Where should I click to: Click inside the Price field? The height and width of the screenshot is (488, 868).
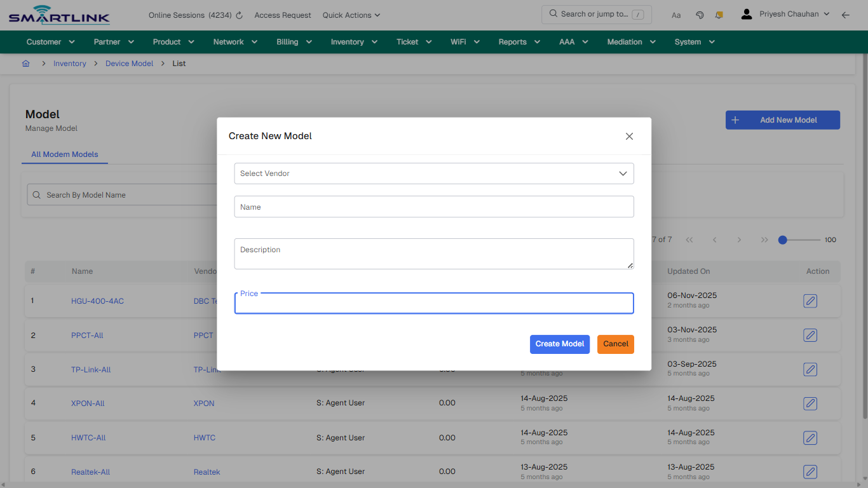coord(434,303)
